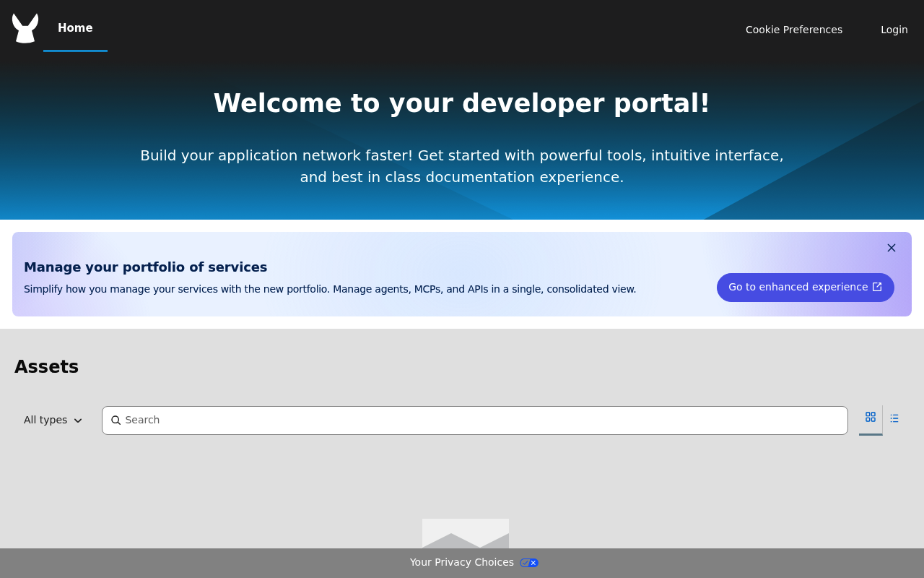
Task: Click the Assets heading text
Action: tap(46, 367)
